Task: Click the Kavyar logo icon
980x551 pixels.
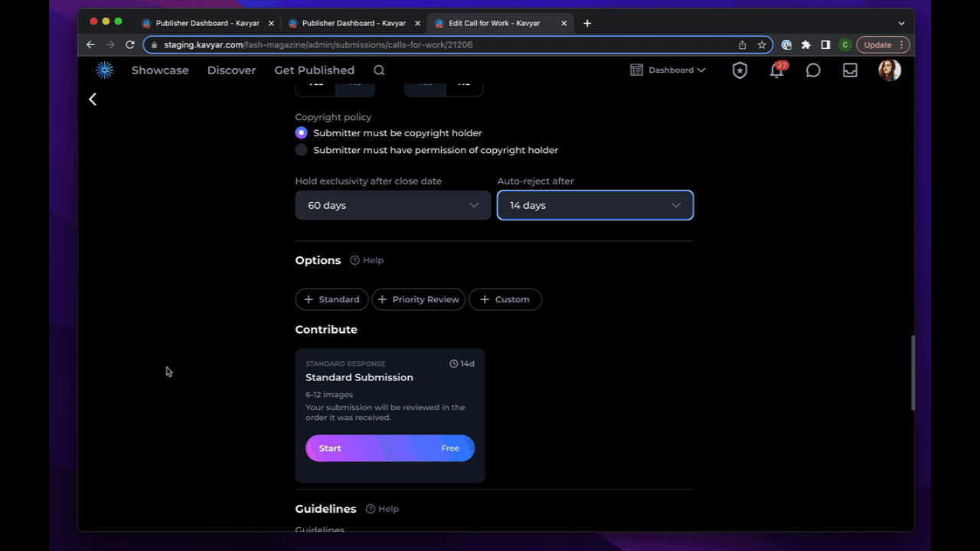Action: [x=104, y=70]
